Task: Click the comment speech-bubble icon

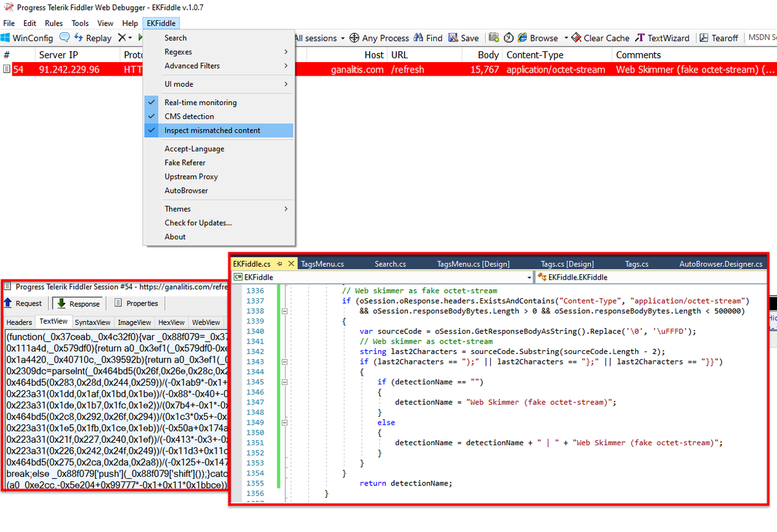Action: pos(65,38)
